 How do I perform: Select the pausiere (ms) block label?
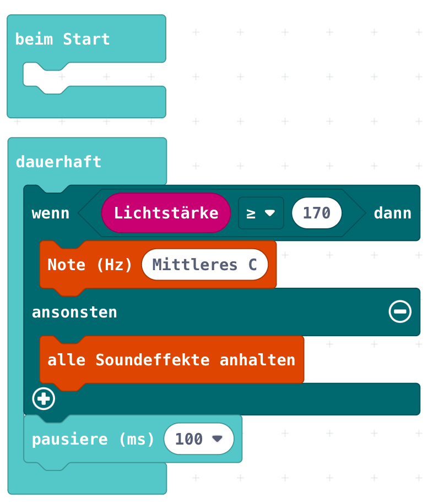(x=93, y=439)
